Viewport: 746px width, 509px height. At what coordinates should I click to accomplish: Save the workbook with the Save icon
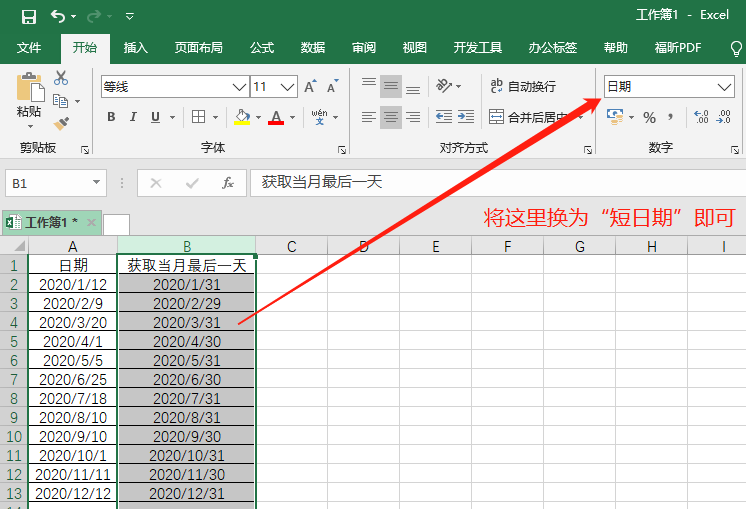click(x=29, y=17)
